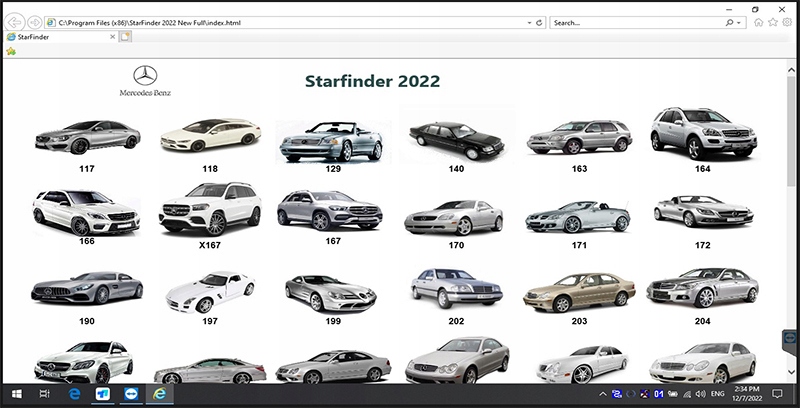This screenshot has width=800, height=408.
Task: Click the 172 model label
Action: click(x=703, y=245)
